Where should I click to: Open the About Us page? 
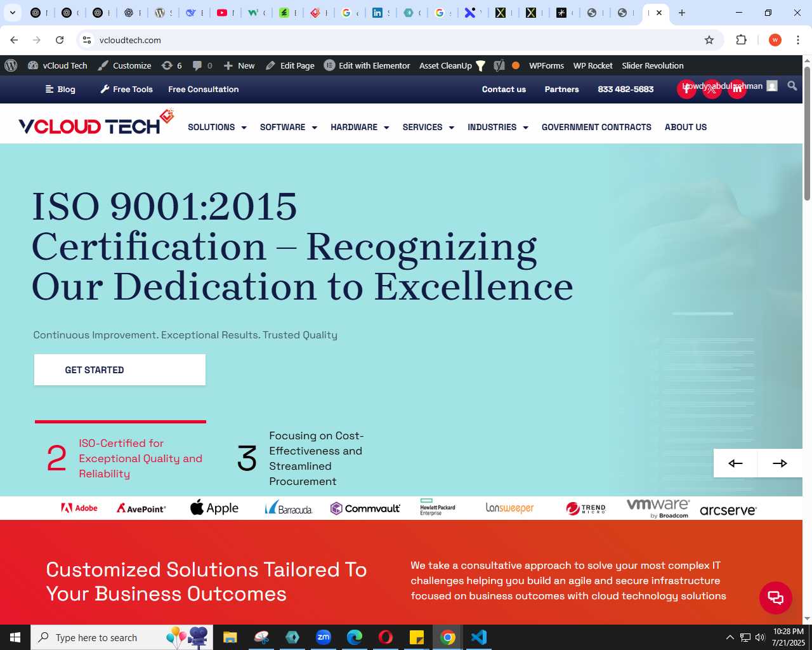[x=686, y=127]
